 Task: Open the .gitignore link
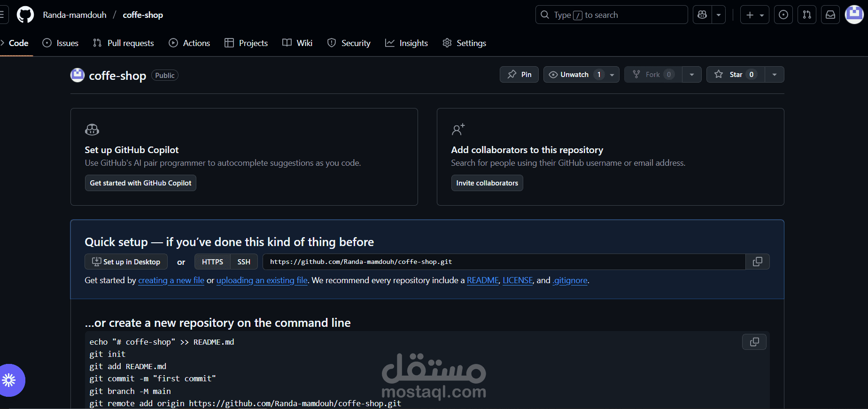coord(570,280)
